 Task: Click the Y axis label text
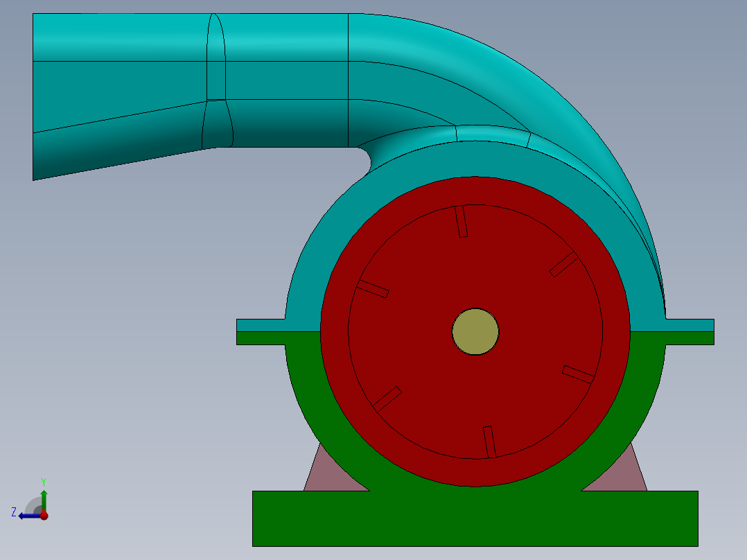(x=44, y=482)
